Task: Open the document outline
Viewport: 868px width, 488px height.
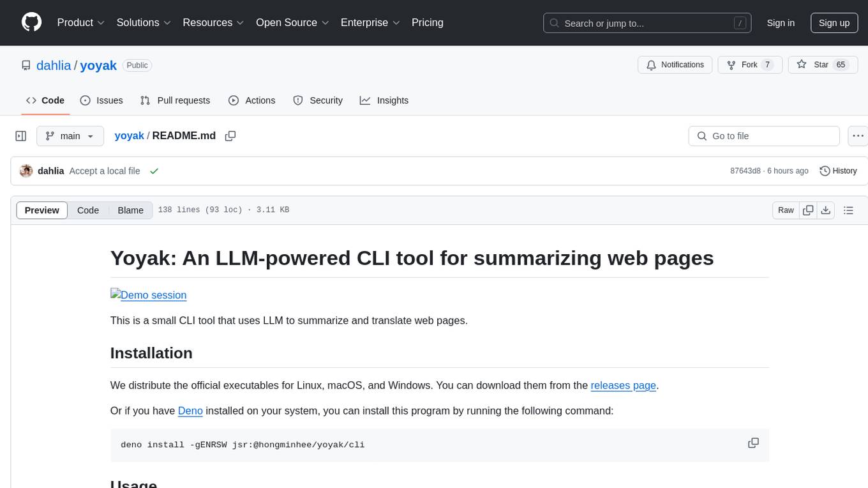Action: coord(848,210)
